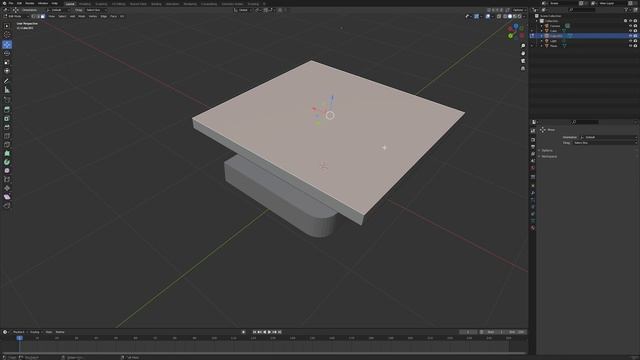Toggle X-ray display in viewport header
This screenshot has width=640, height=360.
(x=499, y=16)
